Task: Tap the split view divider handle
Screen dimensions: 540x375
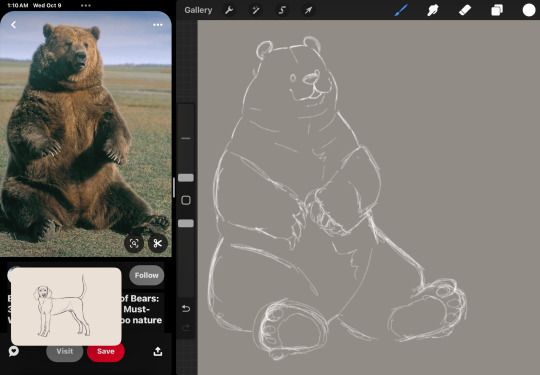Action: click(x=174, y=188)
